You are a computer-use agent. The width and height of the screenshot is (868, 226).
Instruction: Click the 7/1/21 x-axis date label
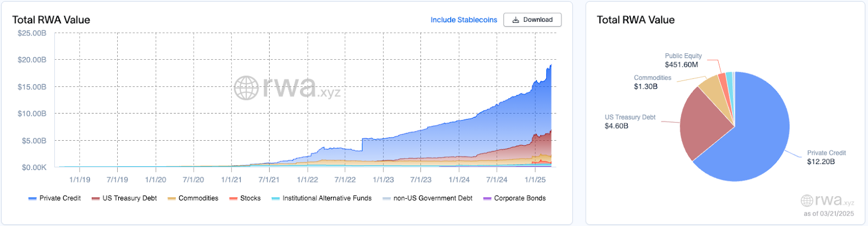269,180
